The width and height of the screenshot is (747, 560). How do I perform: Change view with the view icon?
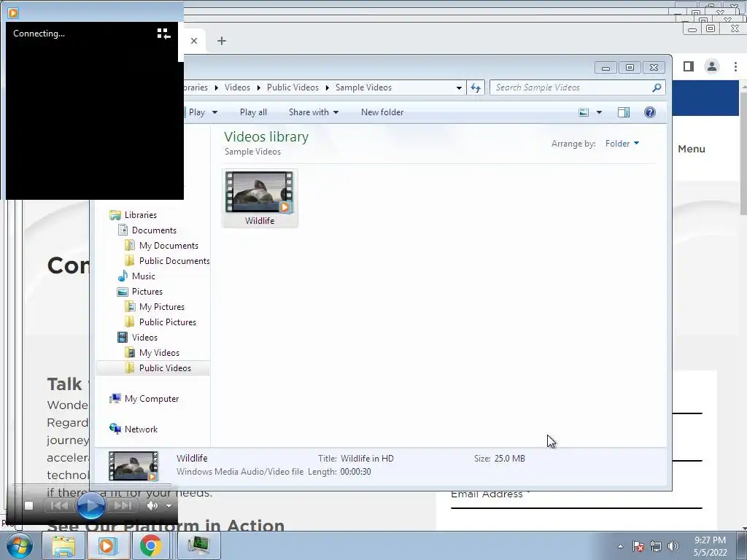point(584,112)
